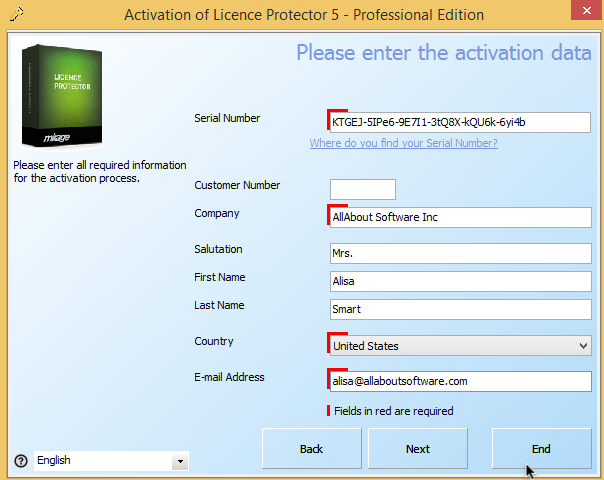Click the 'Customer Number' label
The width and height of the screenshot is (604, 480).
[x=237, y=185]
